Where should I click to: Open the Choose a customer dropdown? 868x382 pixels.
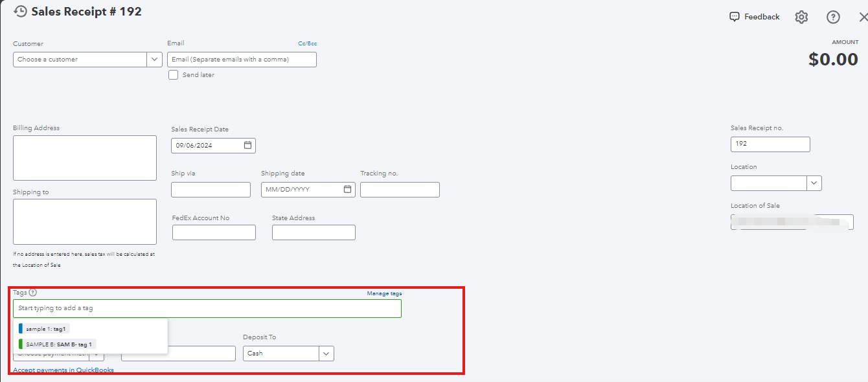(x=154, y=59)
